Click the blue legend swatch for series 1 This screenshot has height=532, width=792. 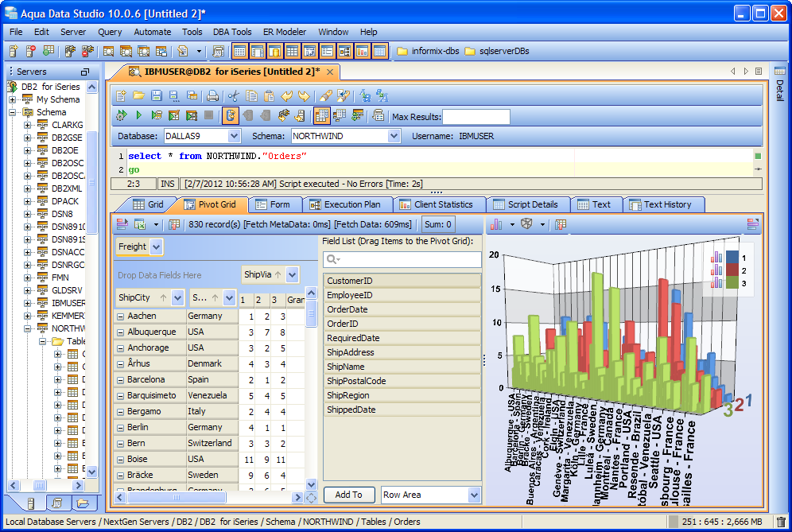coord(732,258)
